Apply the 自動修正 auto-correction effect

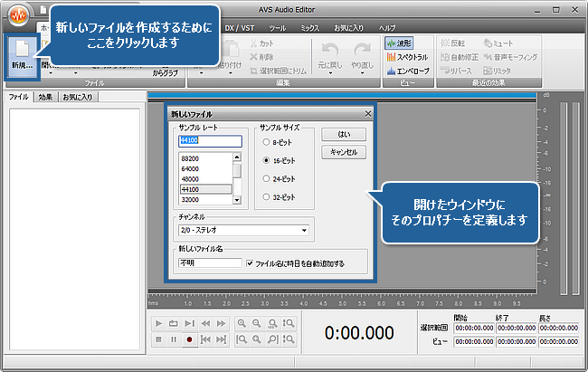460,57
